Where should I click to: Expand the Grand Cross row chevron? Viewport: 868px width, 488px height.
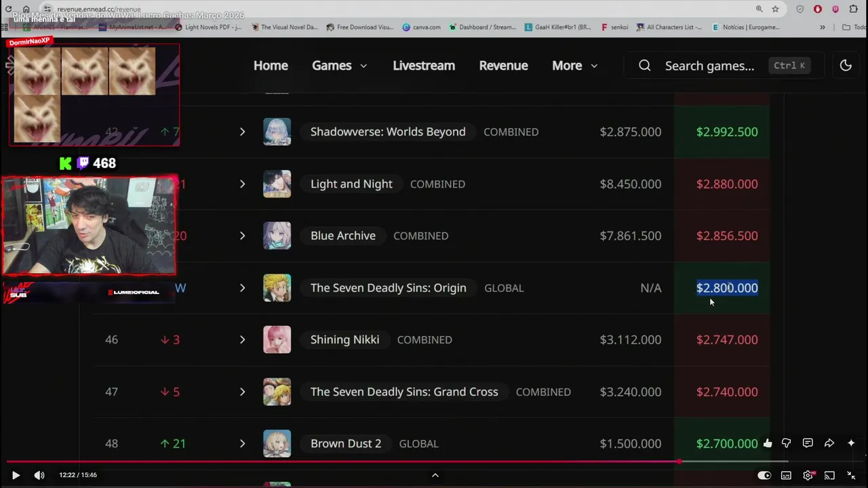click(242, 392)
